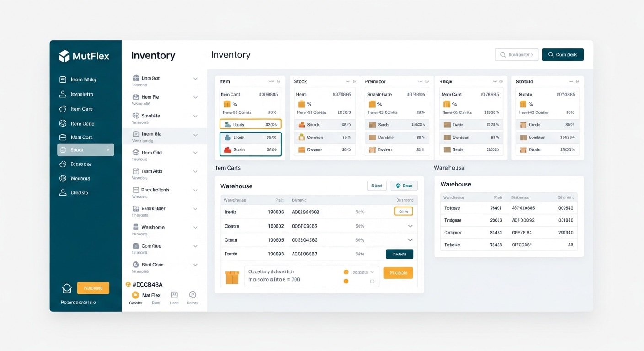Tick the small checkbox below Sooobta

click(372, 282)
